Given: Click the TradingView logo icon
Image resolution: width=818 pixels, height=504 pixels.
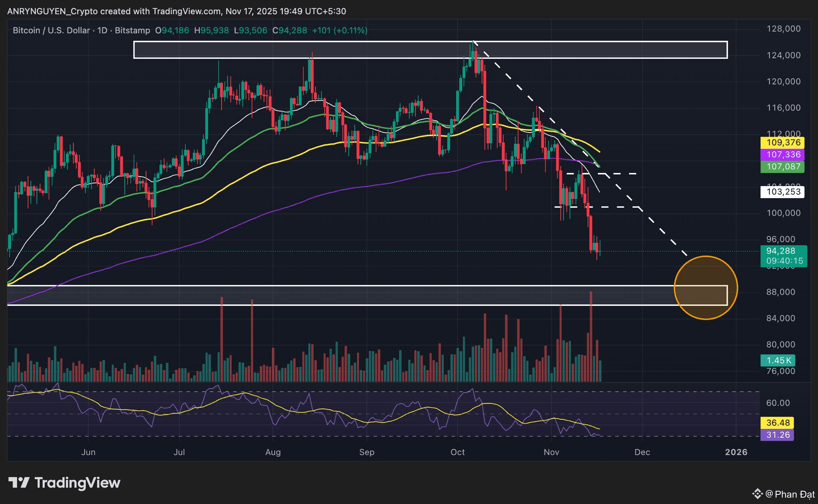Looking at the screenshot, I should click(x=19, y=483).
